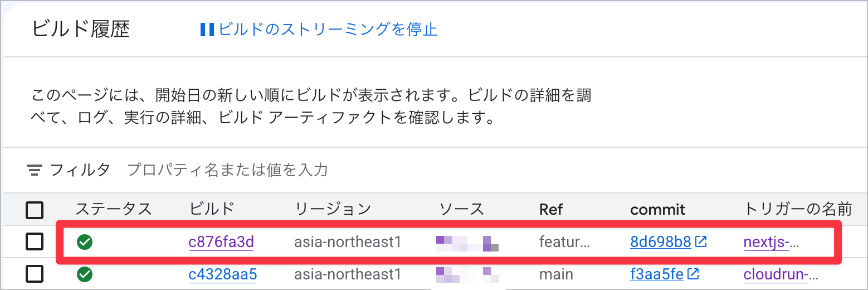The height and width of the screenshot is (290, 868).
Task: Open build c4328aa5 details
Action: pyautogui.click(x=223, y=274)
